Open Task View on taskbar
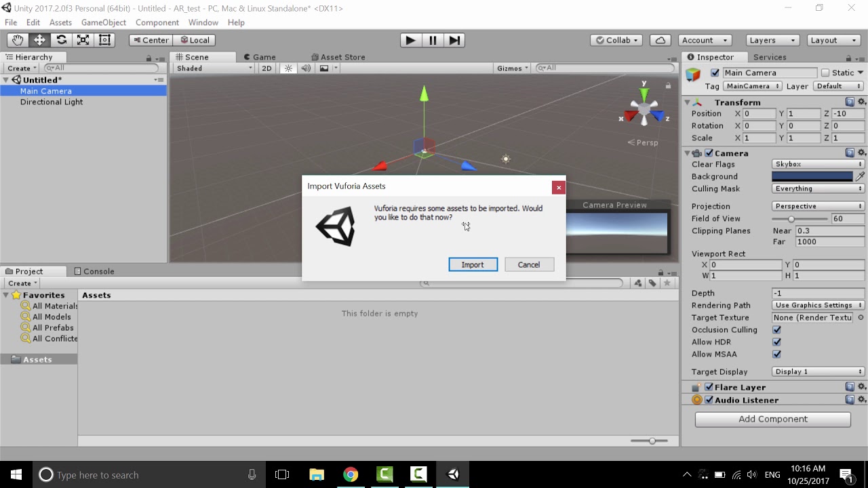Image resolution: width=868 pixels, height=488 pixels. 282,474
